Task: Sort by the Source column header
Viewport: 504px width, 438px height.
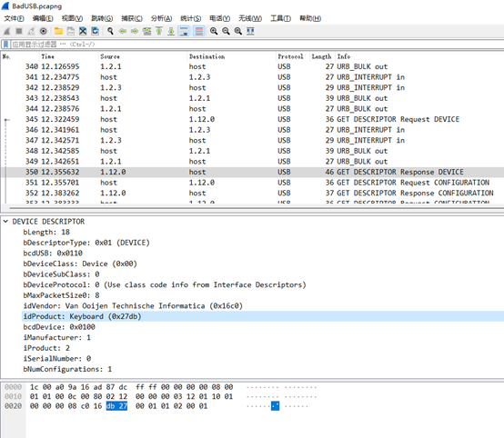Action: (143, 56)
